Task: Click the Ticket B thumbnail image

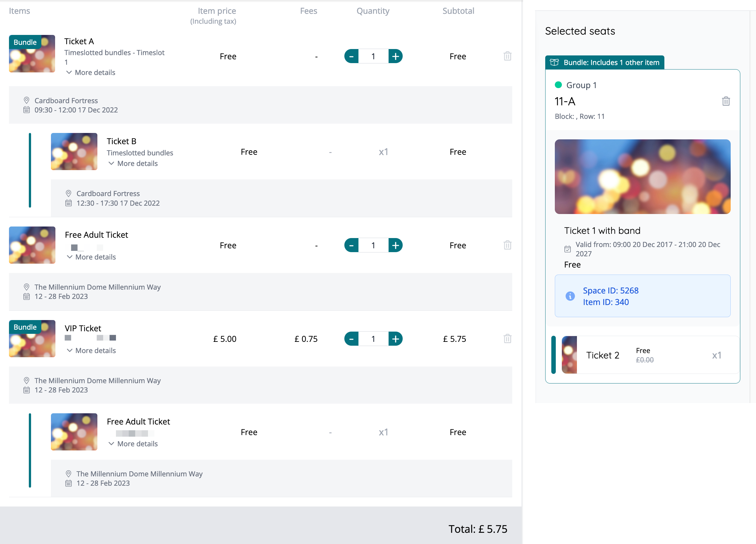Action: [74, 152]
